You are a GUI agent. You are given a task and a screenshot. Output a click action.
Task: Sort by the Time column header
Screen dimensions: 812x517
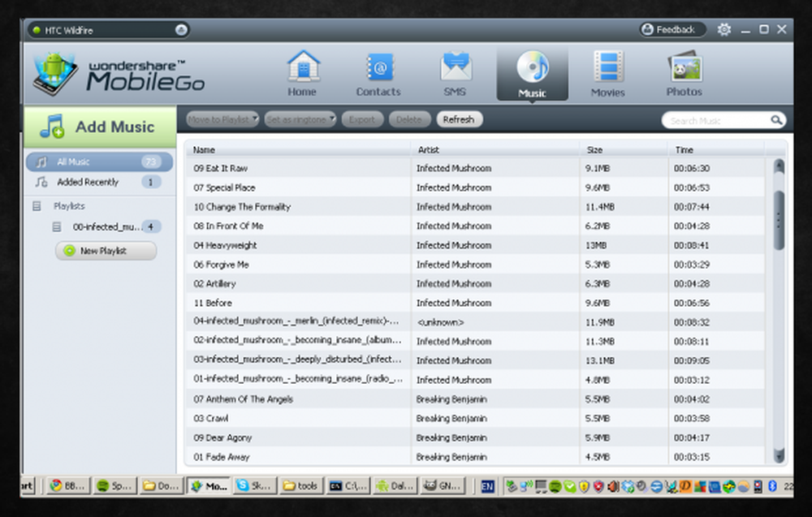point(716,149)
